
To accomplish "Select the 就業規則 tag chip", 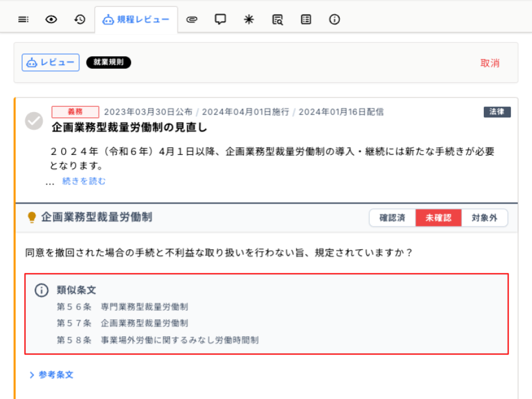I will coord(109,62).
